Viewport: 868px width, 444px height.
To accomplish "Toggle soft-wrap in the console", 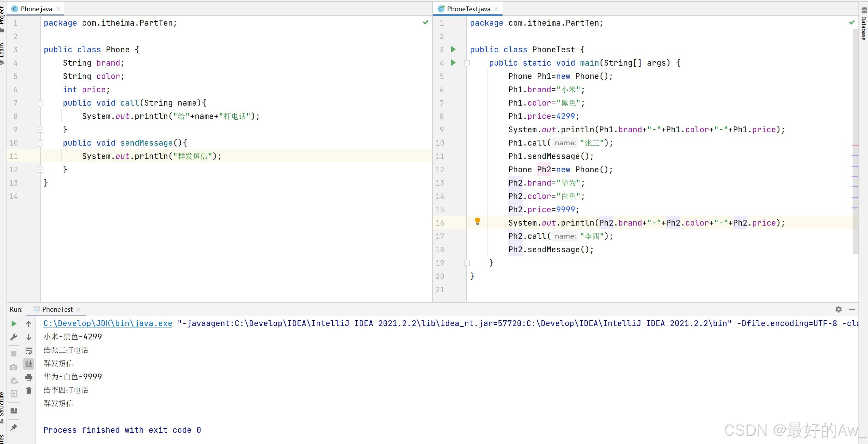I will pos(29,351).
